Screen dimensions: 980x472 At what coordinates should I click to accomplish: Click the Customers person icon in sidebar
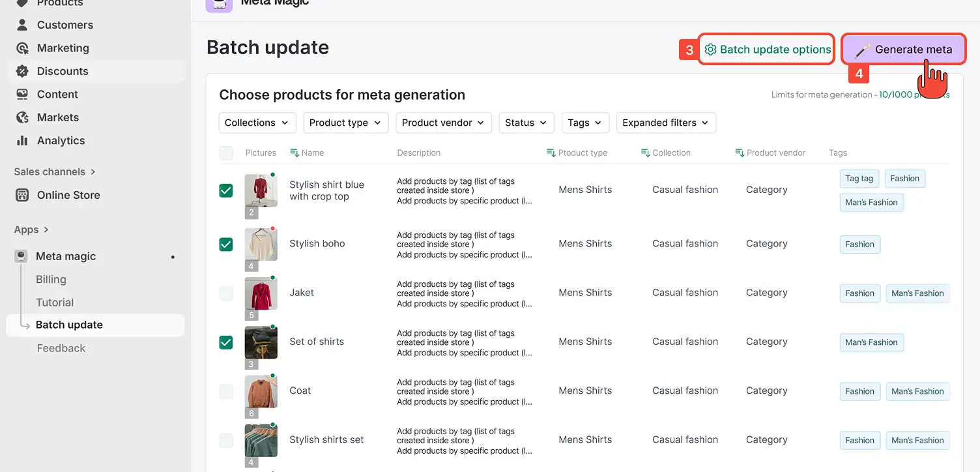[x=22, y=25]
